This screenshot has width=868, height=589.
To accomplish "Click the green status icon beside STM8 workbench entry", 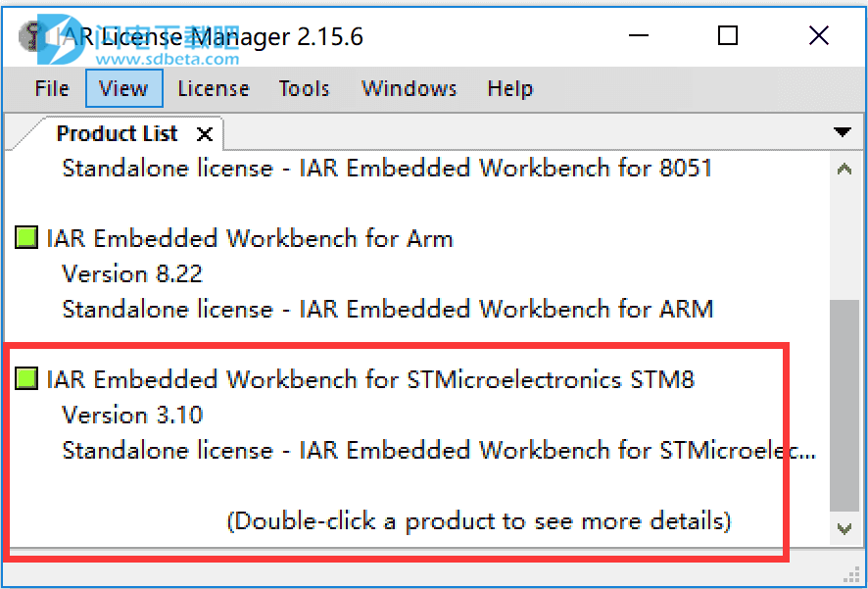I will pos(25,377).
